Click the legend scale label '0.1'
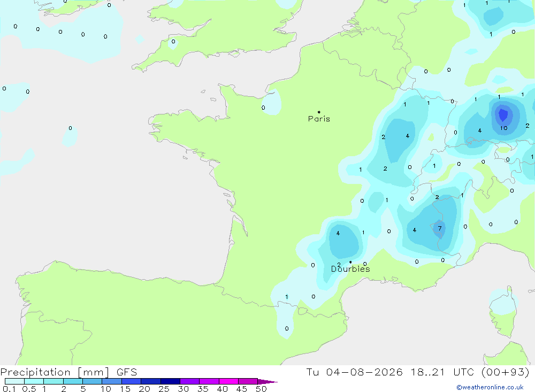This screenshot has width=535, height=392. (x=9, y=389)
